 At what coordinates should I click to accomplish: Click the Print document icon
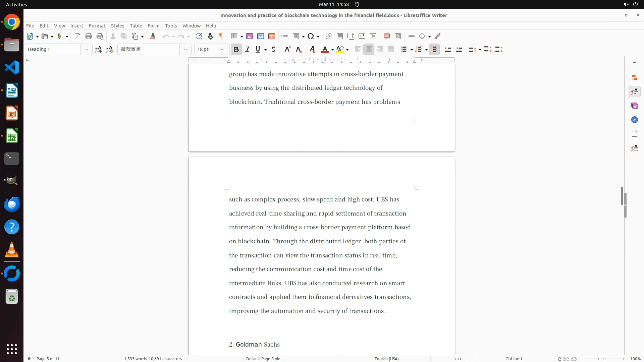(x=89, y=37)
